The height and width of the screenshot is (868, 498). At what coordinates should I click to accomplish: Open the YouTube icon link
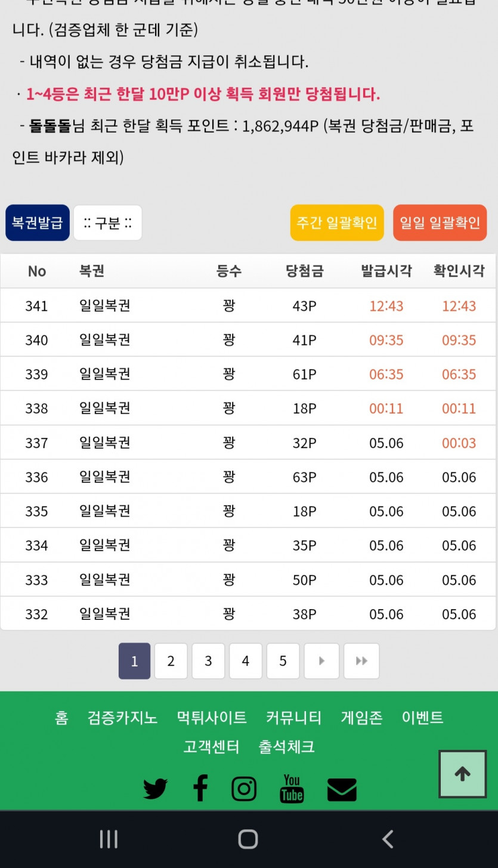pos(292,789)
